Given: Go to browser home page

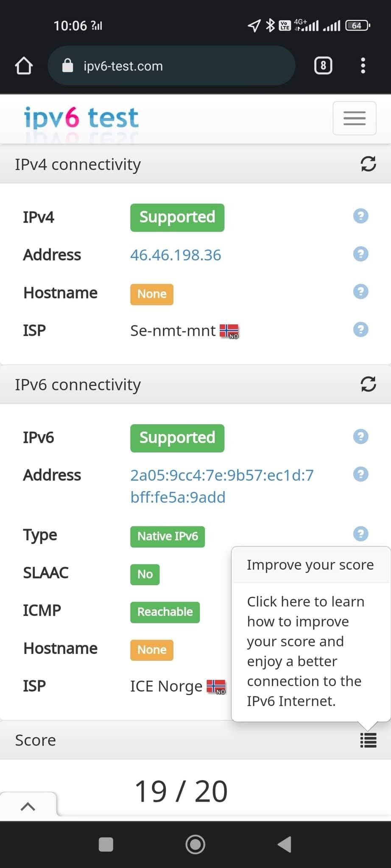Looking at the screenshot, I should click(x=24, y=66).
